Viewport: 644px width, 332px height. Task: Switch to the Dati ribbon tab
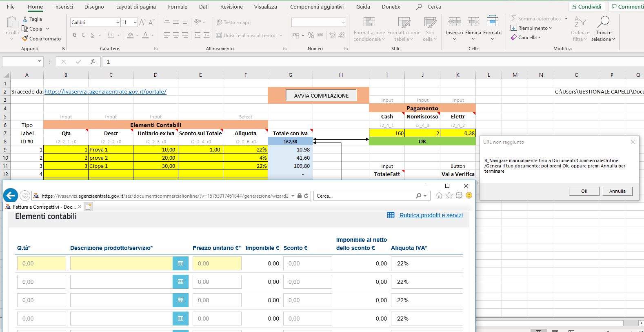204,7
